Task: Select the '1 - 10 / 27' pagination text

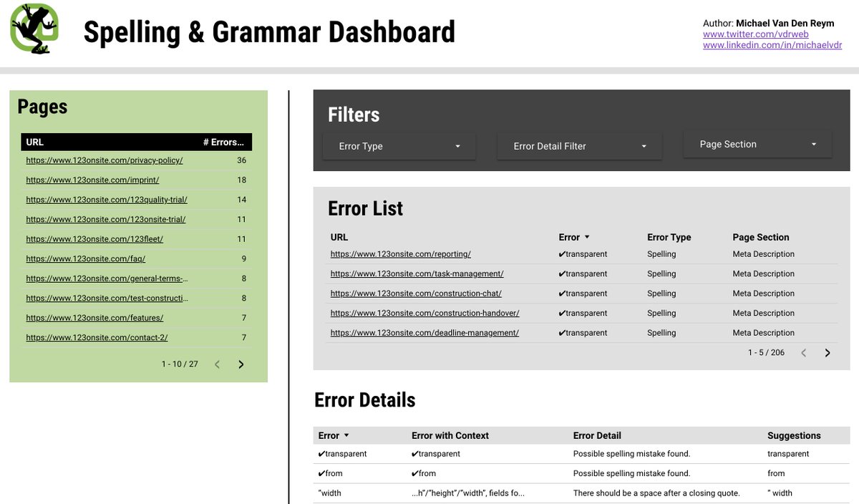Action: [180, 364]
